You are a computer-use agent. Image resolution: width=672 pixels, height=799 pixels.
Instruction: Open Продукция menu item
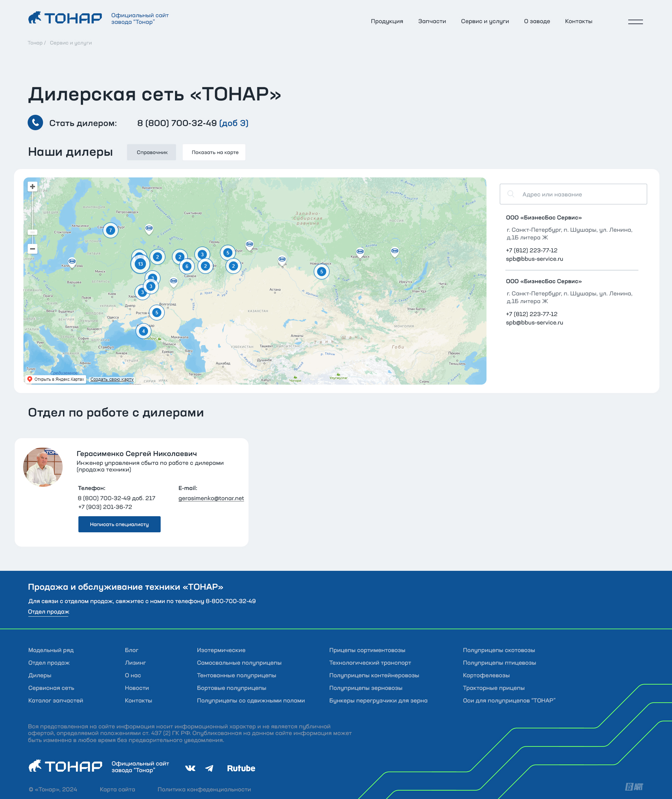387,21
